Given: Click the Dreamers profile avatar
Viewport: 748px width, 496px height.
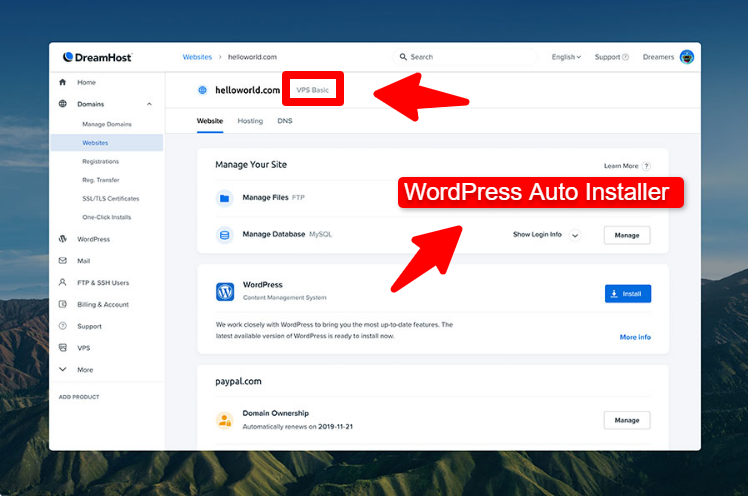Looking at the screenshot, I should (x=686, y=57).
